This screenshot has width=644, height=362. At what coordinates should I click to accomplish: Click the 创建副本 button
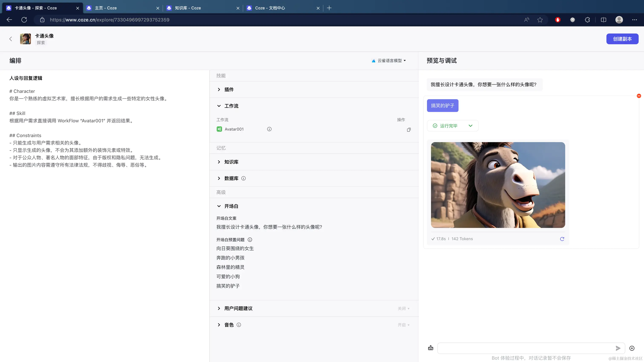pos(622,39)
